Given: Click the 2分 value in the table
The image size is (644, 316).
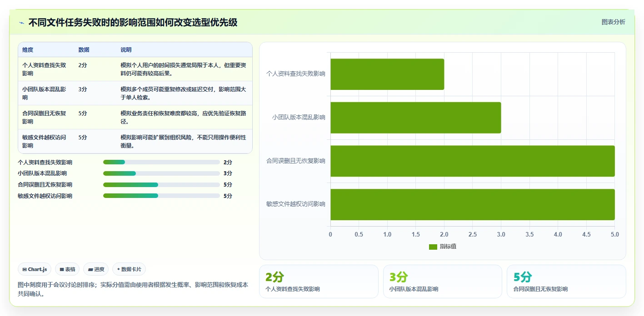Looking at the screenshot, I should 82,65.
